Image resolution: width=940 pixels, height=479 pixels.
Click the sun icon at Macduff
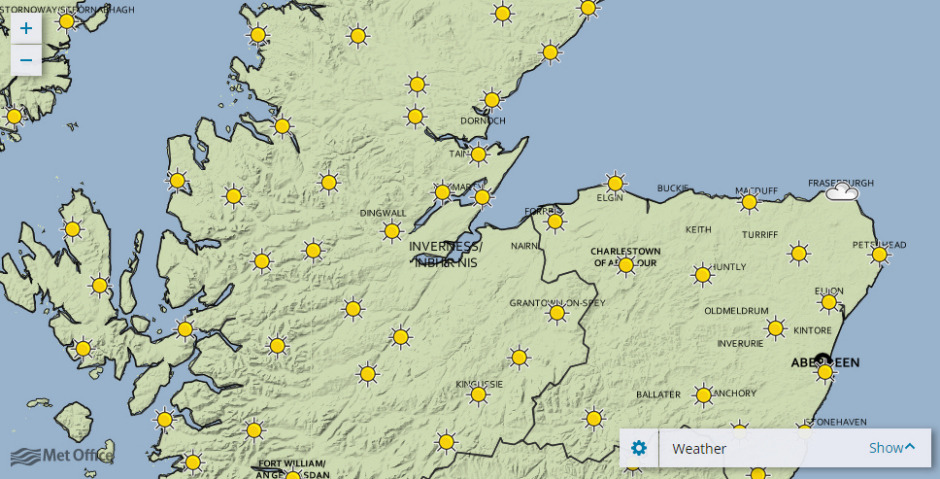[748, 202]
